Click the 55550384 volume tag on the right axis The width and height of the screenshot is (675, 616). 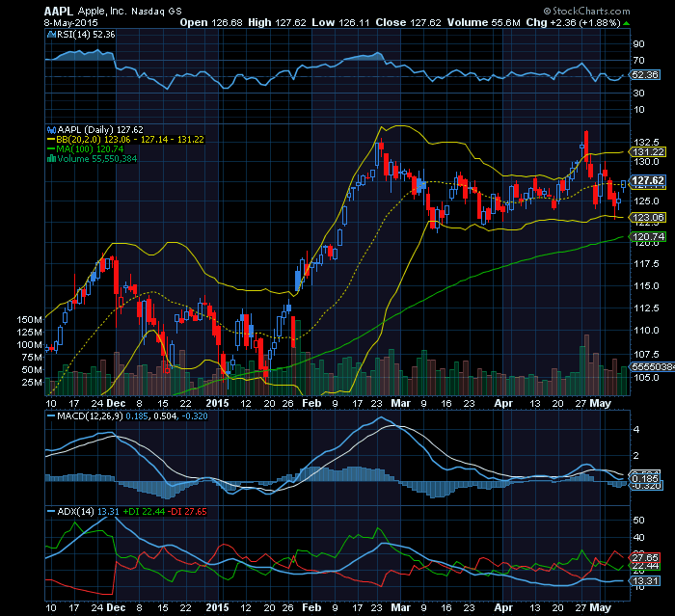click(652, 366)
